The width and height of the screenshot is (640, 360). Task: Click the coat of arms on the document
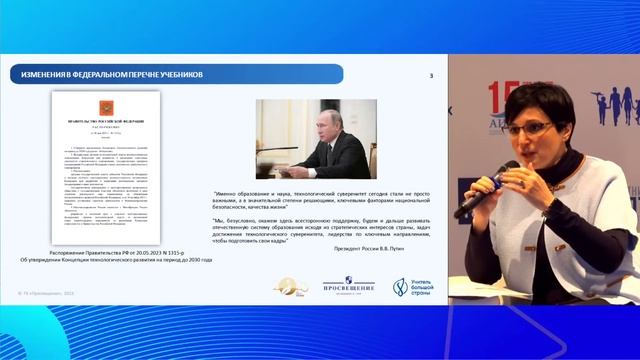pyautogui.click(x=107, y=108)
